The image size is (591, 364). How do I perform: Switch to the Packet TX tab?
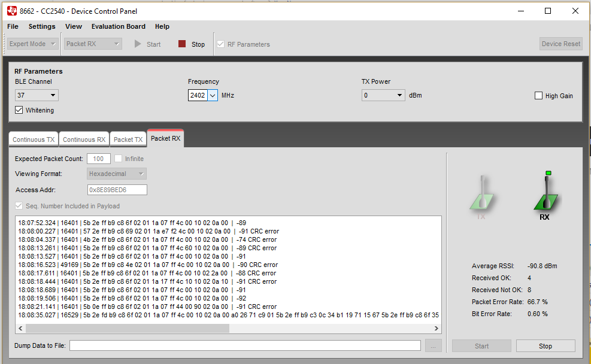[128, 139]
